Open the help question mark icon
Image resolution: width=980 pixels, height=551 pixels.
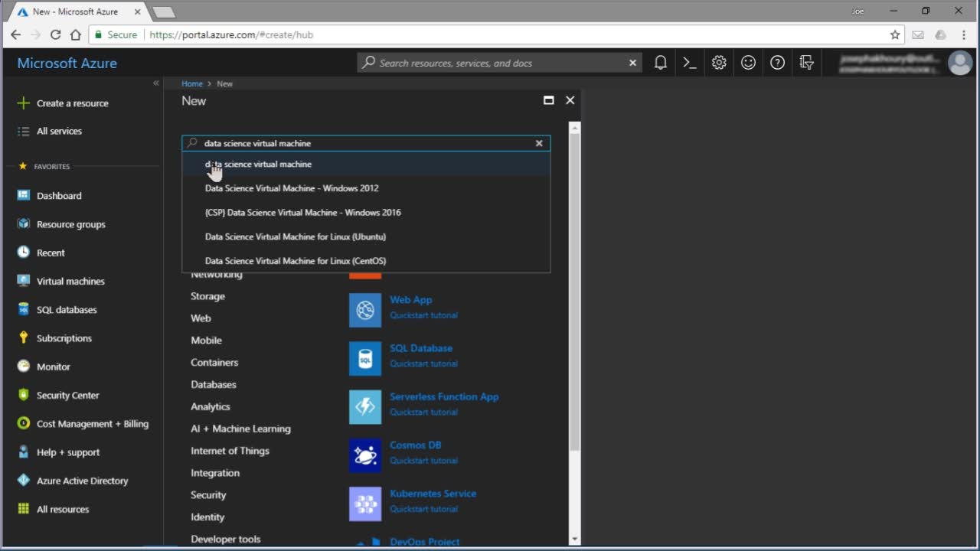(777, 63)
